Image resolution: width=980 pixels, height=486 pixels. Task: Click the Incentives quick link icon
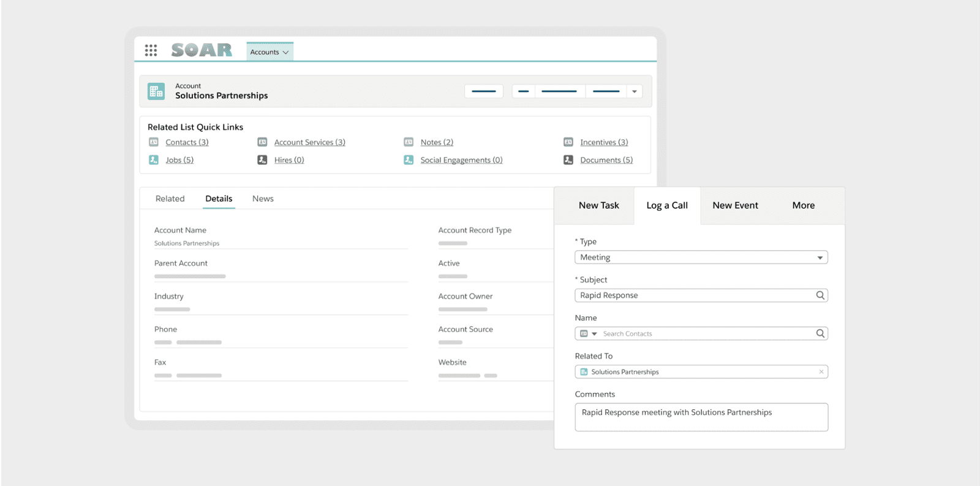568,142
